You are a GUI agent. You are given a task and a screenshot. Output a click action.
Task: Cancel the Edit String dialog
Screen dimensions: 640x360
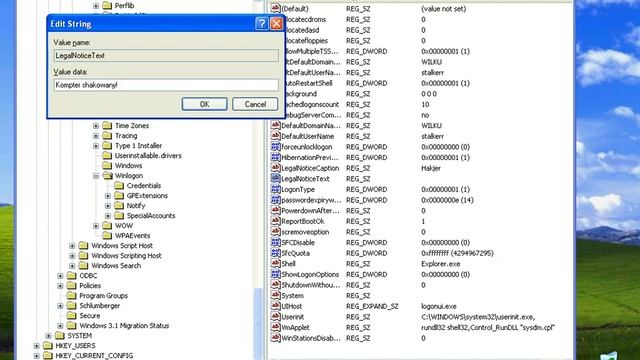point(255,104)
